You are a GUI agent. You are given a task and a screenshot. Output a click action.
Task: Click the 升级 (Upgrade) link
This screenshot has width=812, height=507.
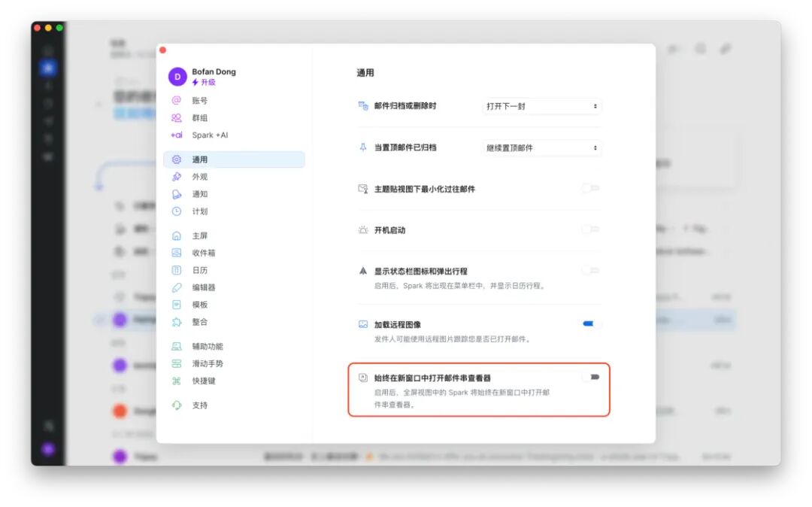(x=204, y=82)
